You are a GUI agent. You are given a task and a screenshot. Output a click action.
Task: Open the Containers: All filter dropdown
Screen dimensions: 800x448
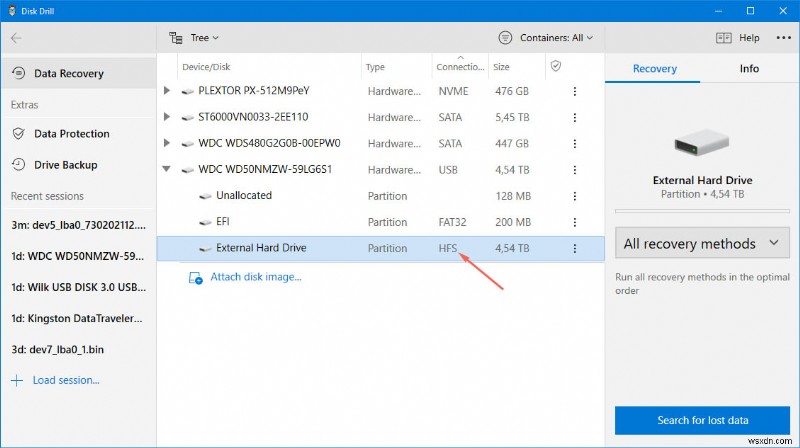point(545,38)
